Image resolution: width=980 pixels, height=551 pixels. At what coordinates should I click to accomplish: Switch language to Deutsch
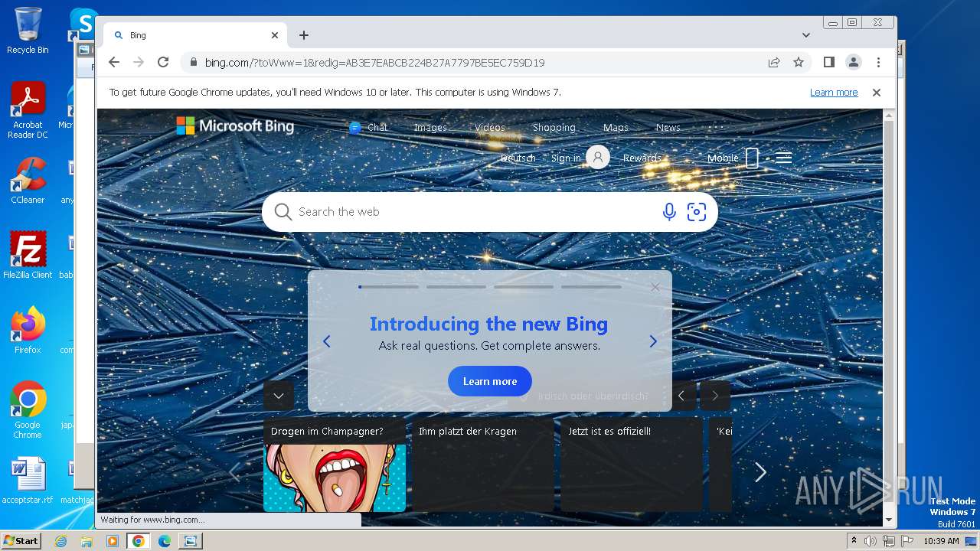(518, 158)
